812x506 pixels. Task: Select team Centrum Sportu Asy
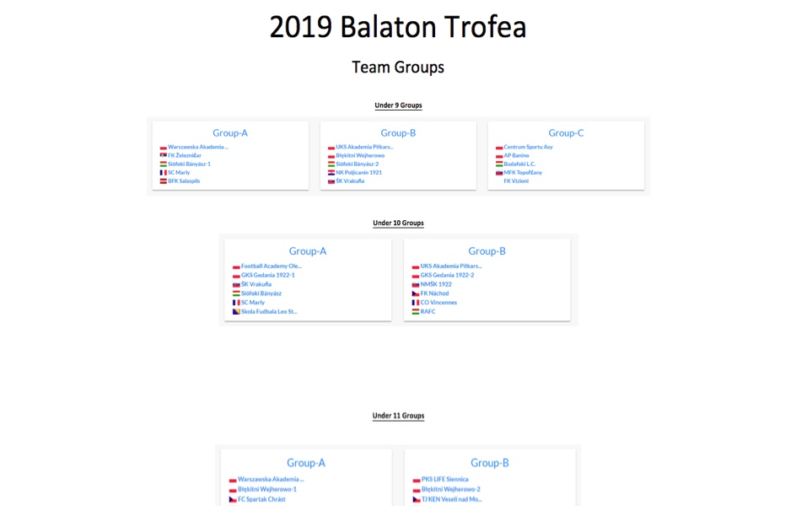coord(528,147)
